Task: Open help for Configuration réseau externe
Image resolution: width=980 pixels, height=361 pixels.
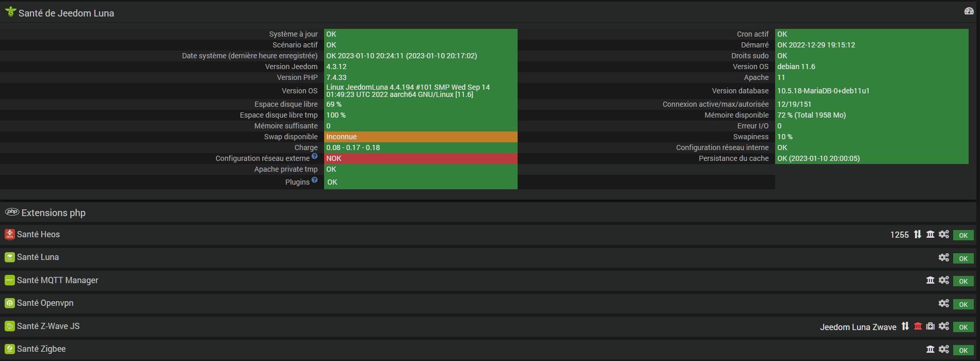Action: pos(315,156)
